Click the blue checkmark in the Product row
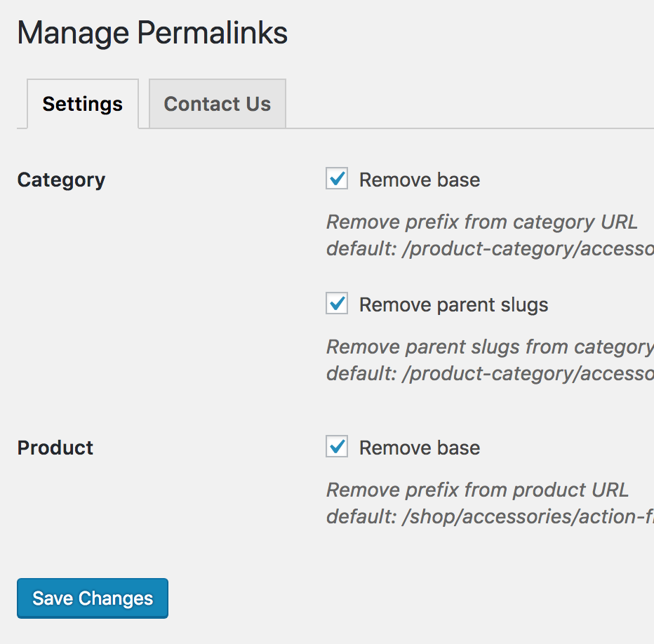The height and width of the screenshot is (644, 654). click(x=337, y=446)
